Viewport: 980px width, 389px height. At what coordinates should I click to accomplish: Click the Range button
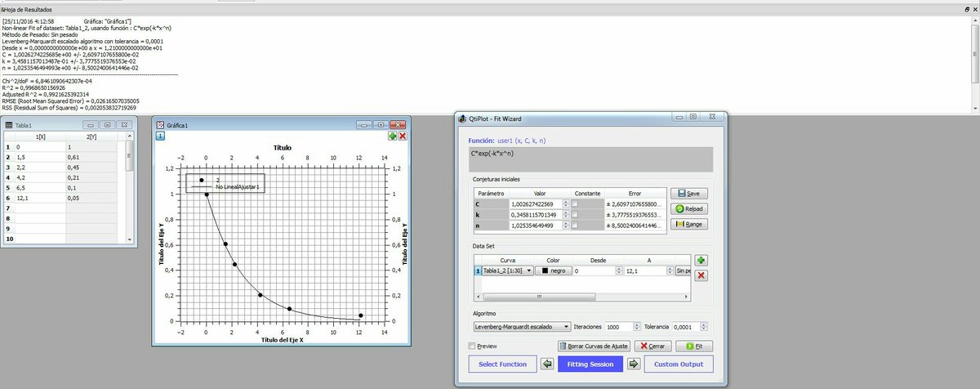click(x=689, y=225)
